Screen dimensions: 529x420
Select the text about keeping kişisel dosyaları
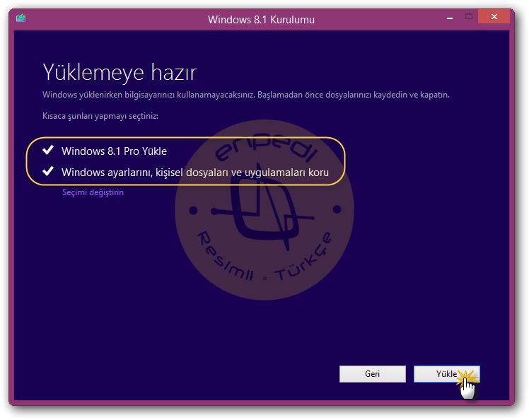point(195,173)
